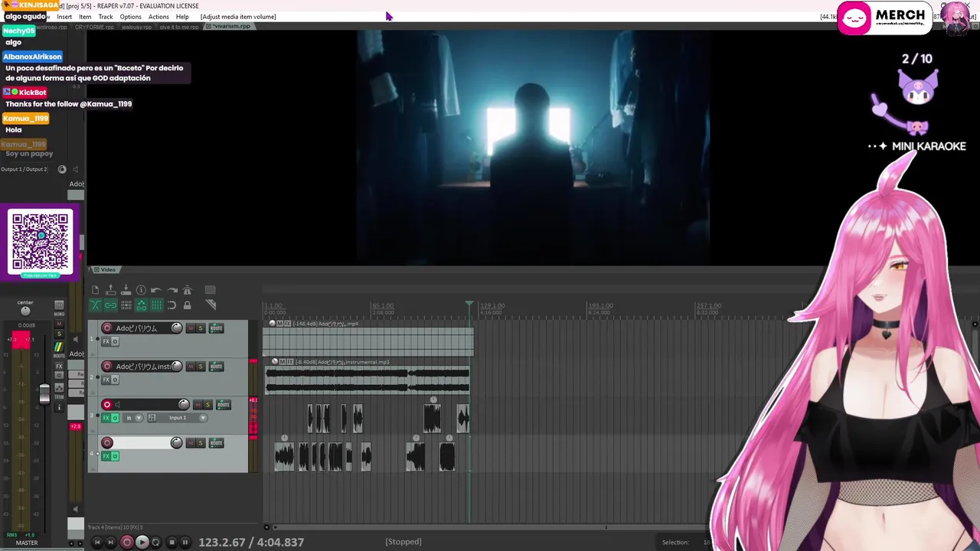
Task: Toggle transport repeat loop button
Action: pyautogui.click(x=156, y=542)
